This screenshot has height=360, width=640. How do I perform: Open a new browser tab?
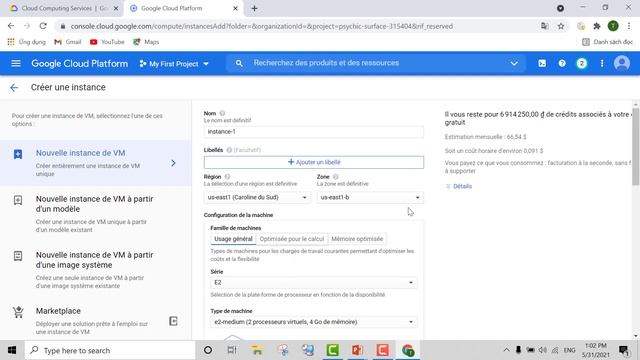[x=254, y=8]
